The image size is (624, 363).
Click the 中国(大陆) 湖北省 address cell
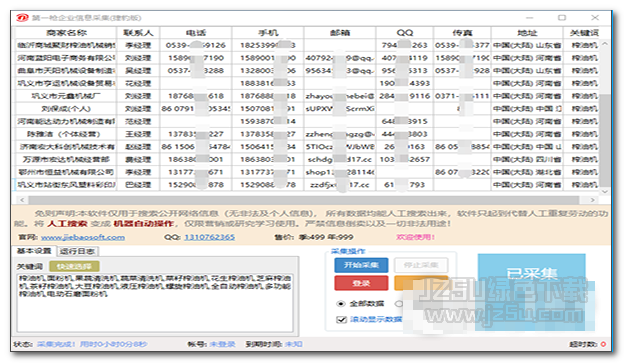527,172
